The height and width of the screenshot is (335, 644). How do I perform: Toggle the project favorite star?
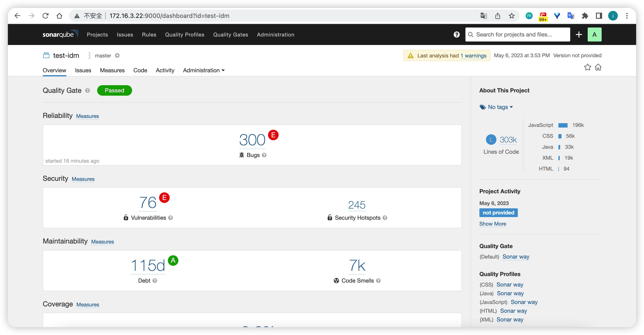pos(587,67)
